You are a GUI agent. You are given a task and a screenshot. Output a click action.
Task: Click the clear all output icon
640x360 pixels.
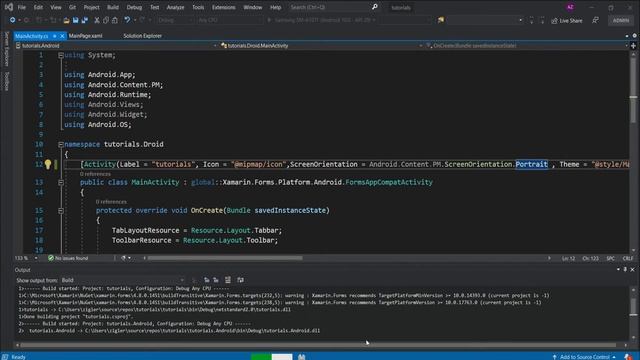pos(228,280)
